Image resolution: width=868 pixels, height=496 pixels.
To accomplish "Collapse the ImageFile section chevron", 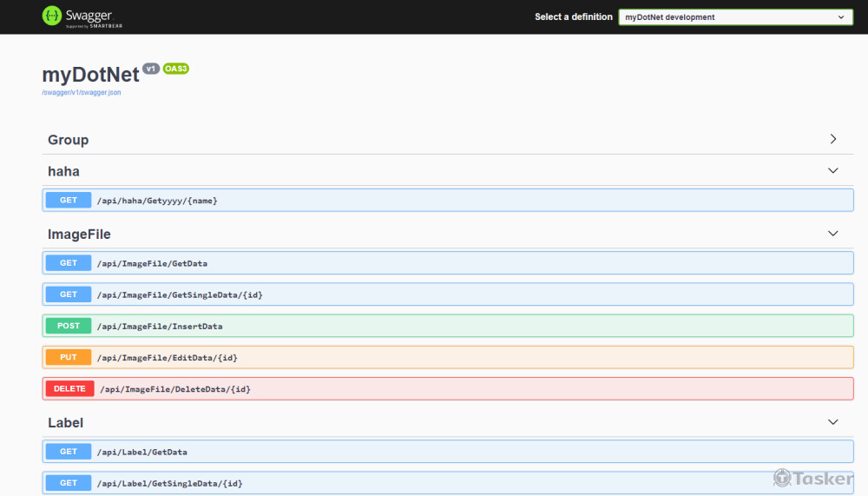I will (x=832, y=234).
